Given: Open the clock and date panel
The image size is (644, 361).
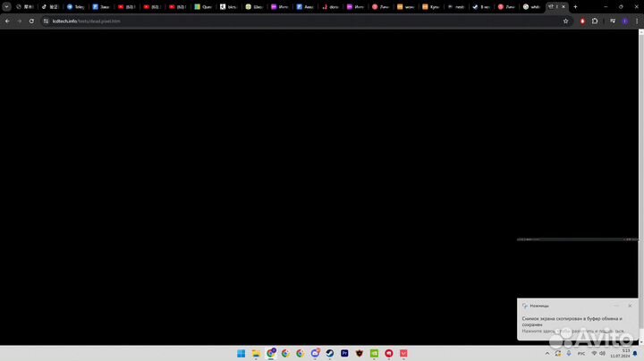Looking at the screenshot, I should [x=620, y=353].
